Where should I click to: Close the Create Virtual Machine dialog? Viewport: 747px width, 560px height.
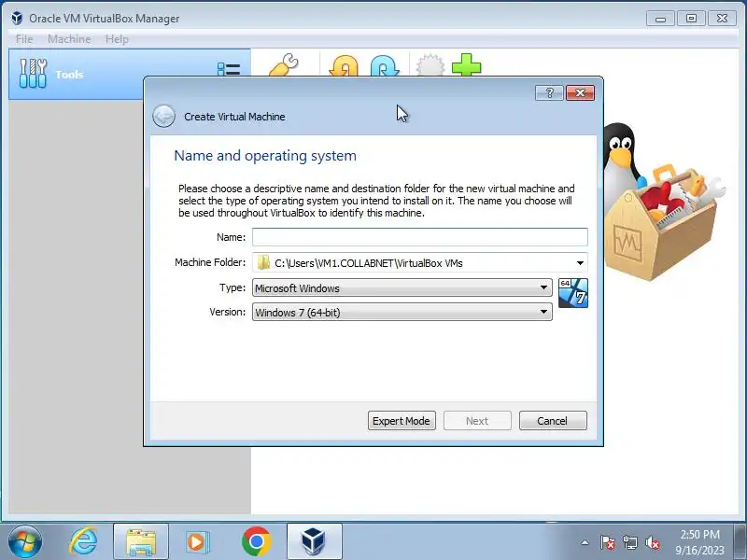click(x=580, y=92)
